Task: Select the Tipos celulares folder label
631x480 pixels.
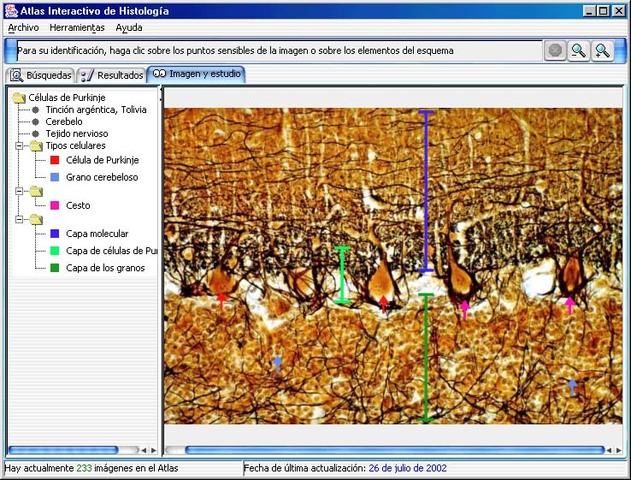Action: [76, 146]
